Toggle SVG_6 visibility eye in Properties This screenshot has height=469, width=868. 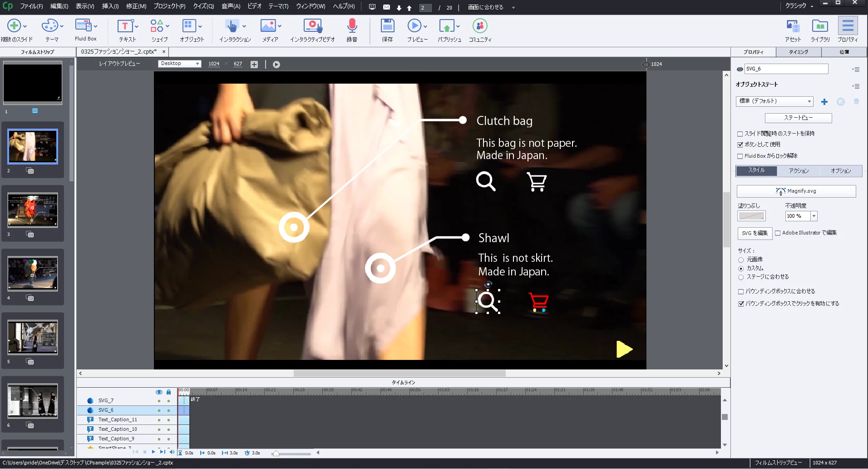[740, 69]
